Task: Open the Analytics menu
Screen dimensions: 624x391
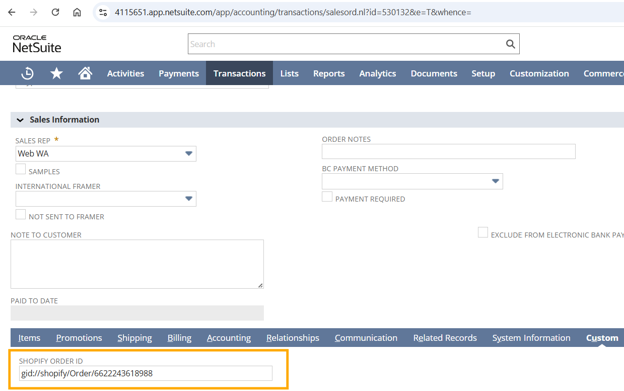Action: [x=378, y=74]
